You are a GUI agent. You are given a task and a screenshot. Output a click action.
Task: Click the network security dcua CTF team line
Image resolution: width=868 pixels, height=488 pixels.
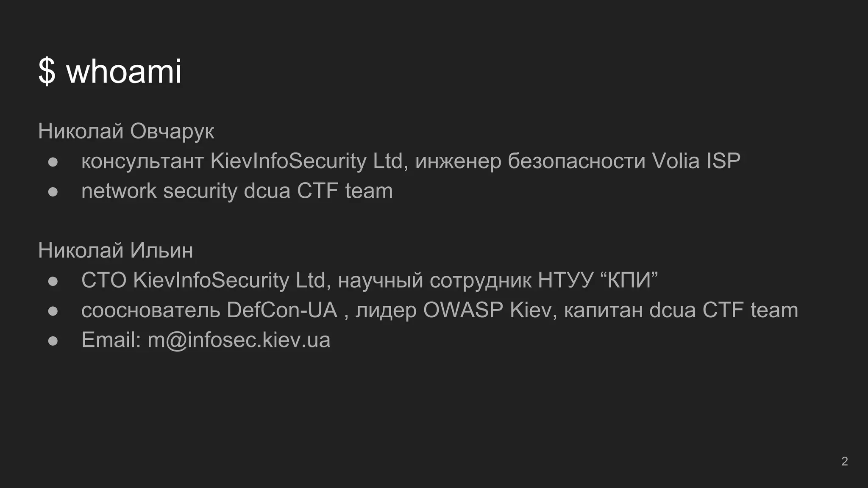(237, 191)
